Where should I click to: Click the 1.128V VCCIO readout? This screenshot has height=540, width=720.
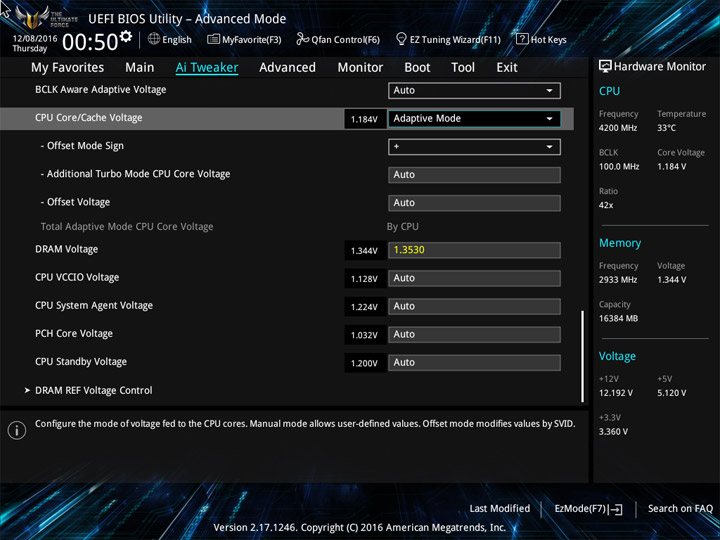364,279
